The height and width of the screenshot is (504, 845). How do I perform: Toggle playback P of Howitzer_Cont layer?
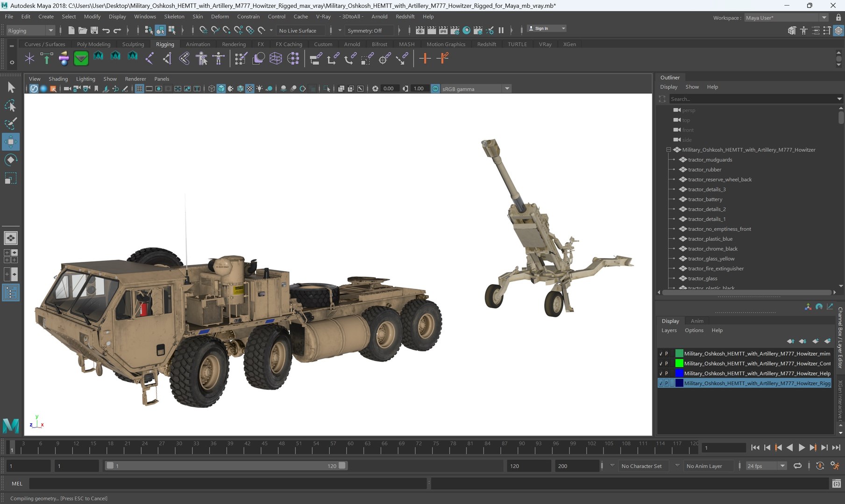(667, 364)
